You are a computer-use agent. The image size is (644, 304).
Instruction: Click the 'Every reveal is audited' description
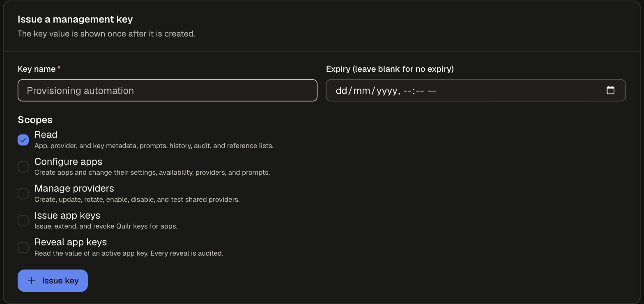tap(187, 253)
